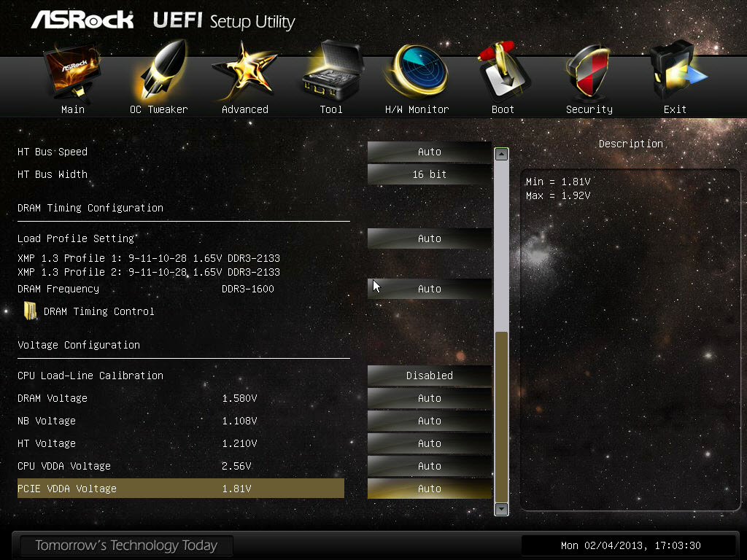Click the ASRock logo in the header
Viewport: 747px width, 560px height.
point(82,20)
